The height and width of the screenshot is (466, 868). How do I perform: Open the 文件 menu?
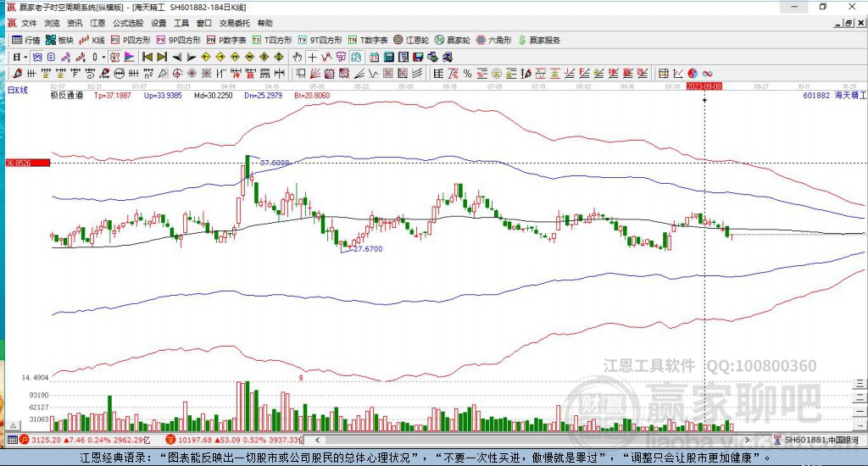tap(29, 23)
